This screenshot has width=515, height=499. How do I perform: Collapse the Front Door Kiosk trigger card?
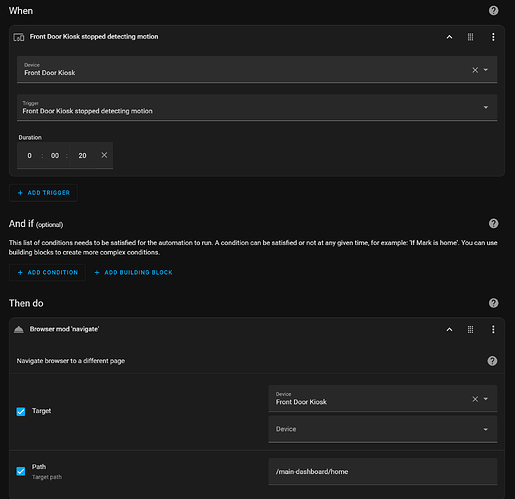(x=449, y=37)
